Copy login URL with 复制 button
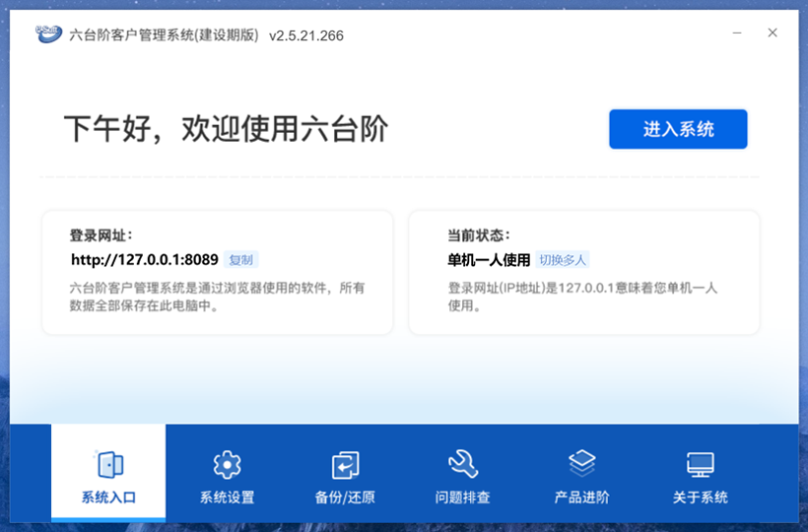808x532 pixels. [240, 259]
